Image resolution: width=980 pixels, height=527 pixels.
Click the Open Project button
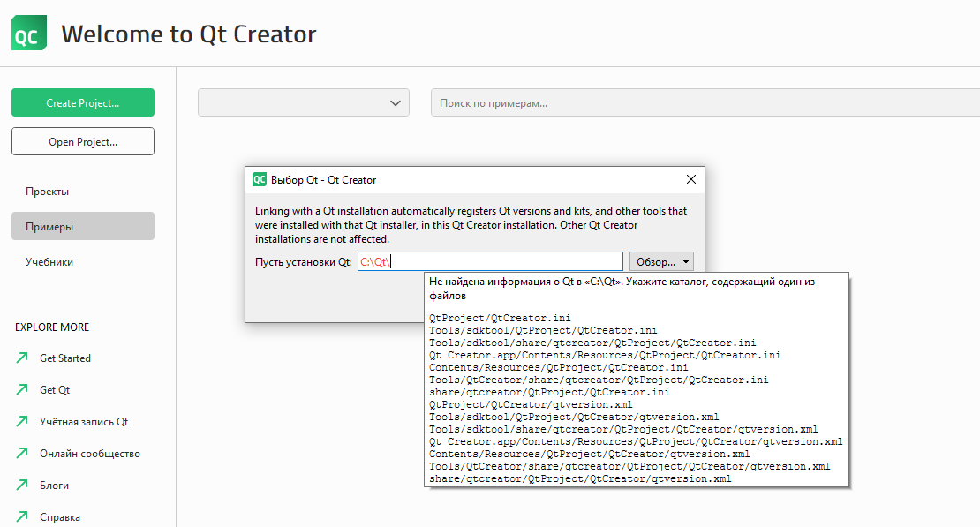pos(82,141)
